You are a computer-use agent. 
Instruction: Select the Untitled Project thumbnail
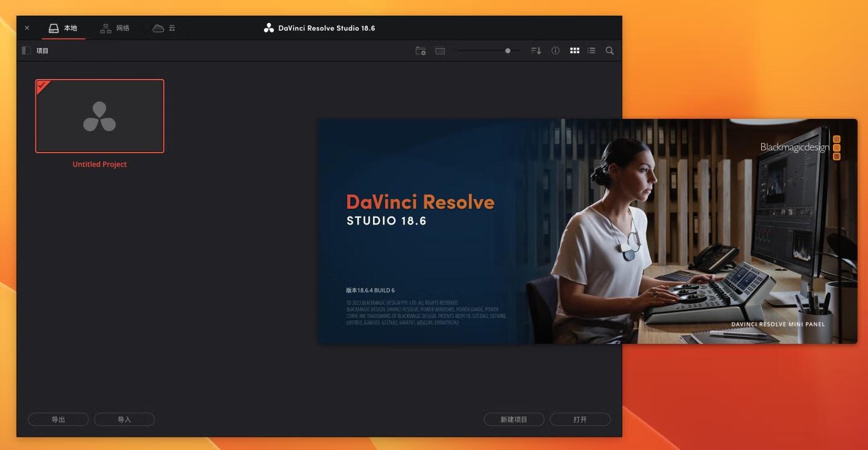click(x=99, y=116)
